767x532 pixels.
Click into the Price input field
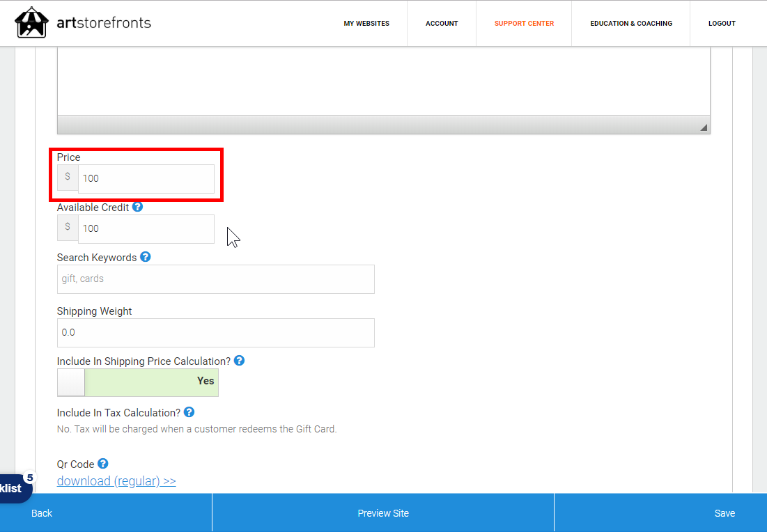click(146, 179)
